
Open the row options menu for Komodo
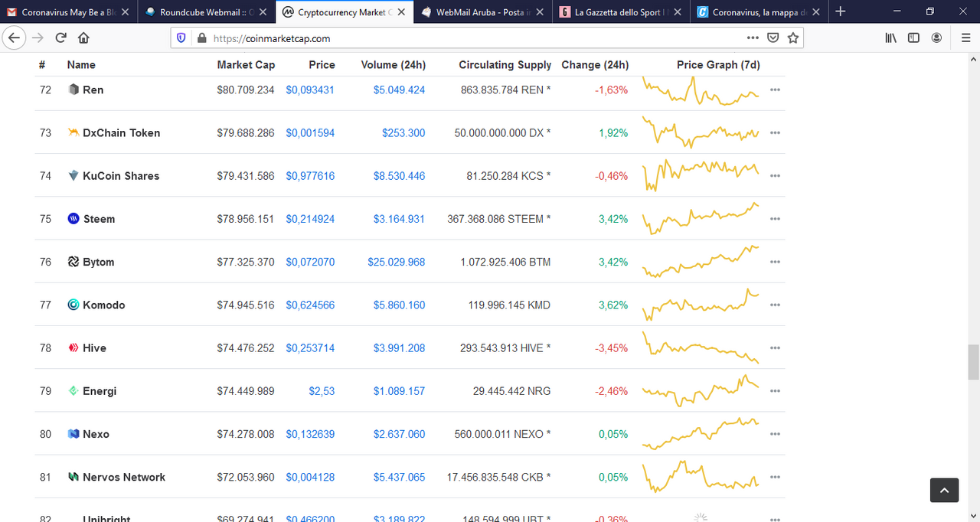775,305
